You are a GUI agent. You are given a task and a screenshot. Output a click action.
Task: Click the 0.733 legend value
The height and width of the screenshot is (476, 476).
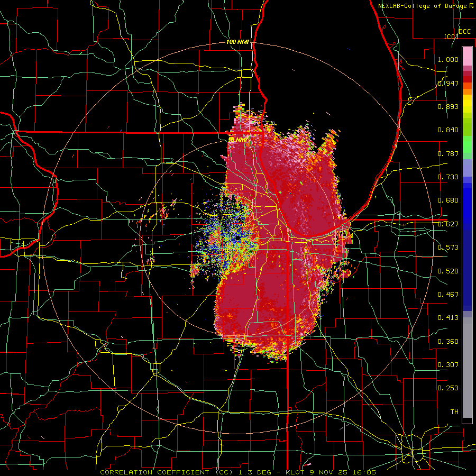coord(448,177)
